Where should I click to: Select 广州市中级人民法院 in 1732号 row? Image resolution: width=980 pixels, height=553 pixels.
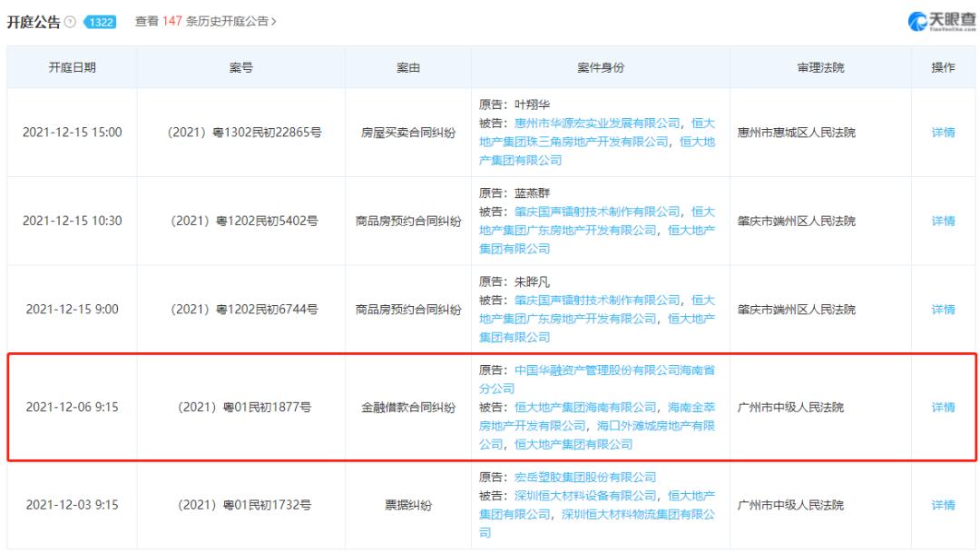point(790,505)
